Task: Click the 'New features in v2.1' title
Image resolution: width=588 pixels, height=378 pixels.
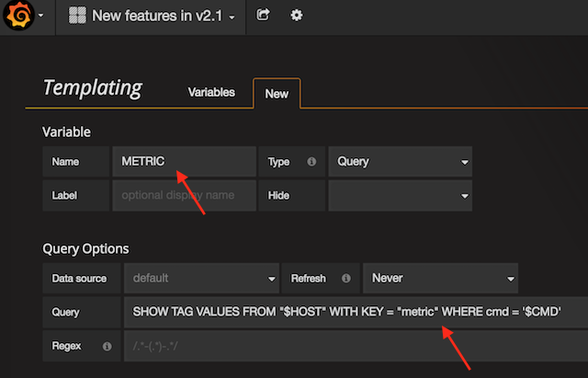Action: [158, 17]
